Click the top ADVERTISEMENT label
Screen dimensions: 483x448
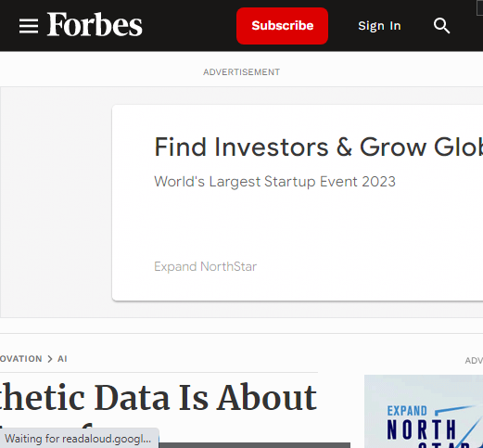point(241,72)
